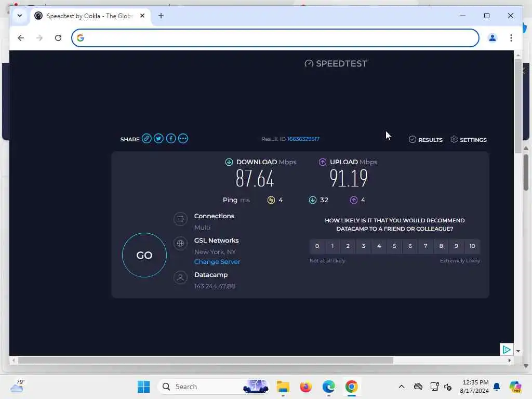The width and height of the screenshot is (532, 399).
Task: Rate recommendation as 3
Action: coord(363,246)
